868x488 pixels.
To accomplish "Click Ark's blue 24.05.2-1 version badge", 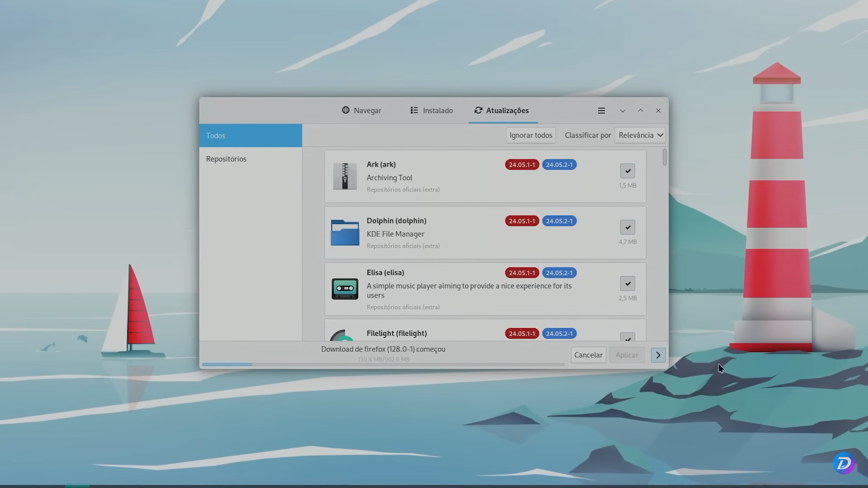I will [559, 165].
